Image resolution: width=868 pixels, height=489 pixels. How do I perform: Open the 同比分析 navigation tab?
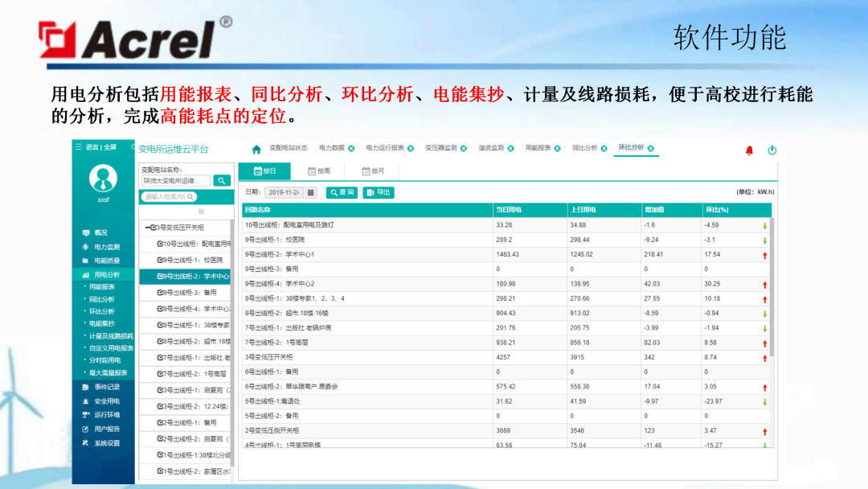click(584, 150)
